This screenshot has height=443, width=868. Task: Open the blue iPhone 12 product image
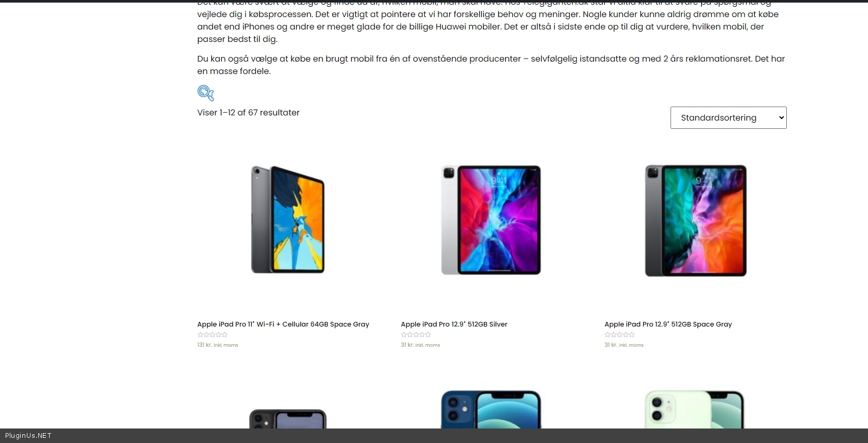(491, 409)
